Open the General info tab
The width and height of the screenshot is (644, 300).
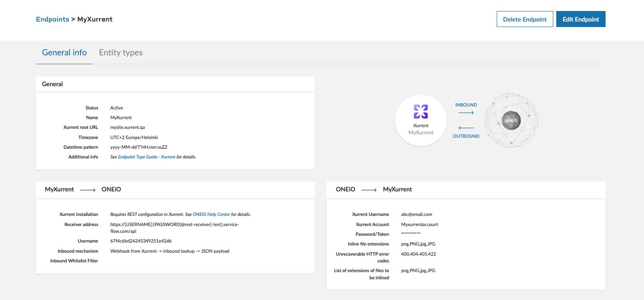coord(64,52)
